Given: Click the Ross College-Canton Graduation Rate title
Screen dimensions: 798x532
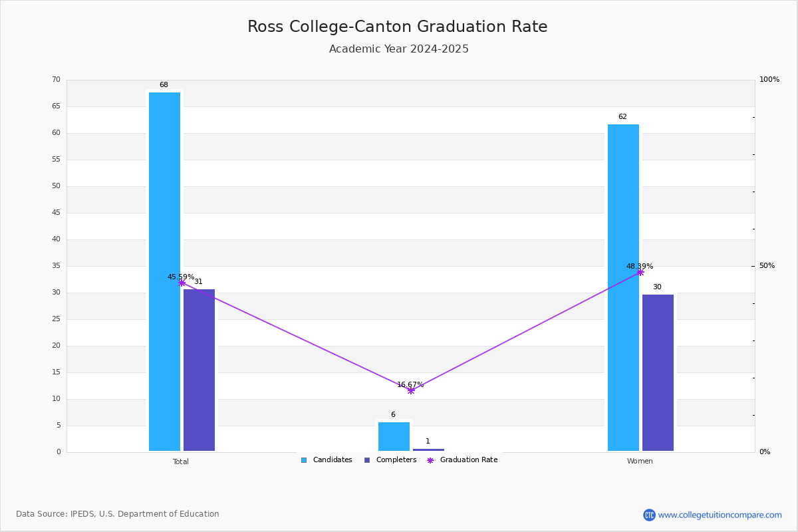Looking at the screenshot, I should (x=398, y=27).
